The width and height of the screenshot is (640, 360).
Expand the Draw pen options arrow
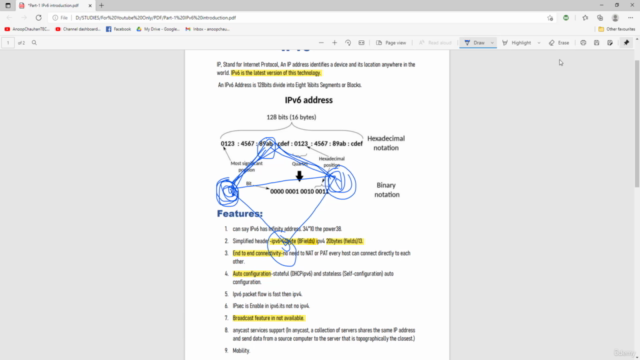(492, 43)
